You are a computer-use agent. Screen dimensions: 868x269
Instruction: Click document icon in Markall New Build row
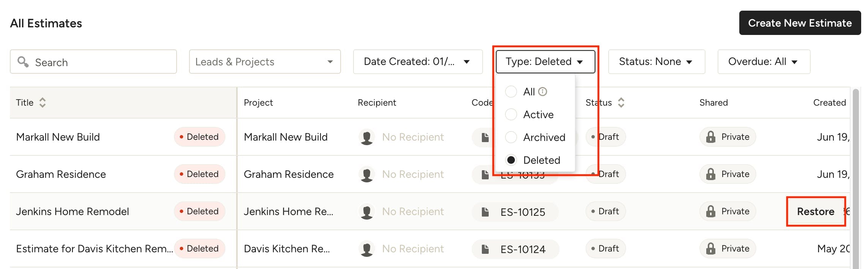485,138
